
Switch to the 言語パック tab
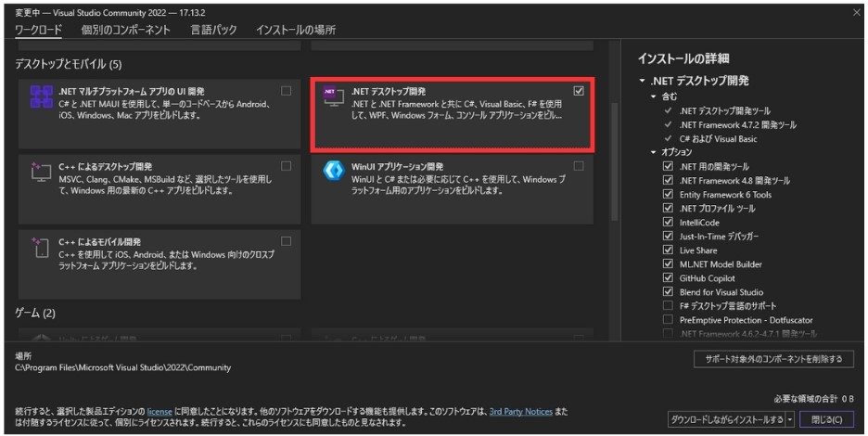[213, 30]
